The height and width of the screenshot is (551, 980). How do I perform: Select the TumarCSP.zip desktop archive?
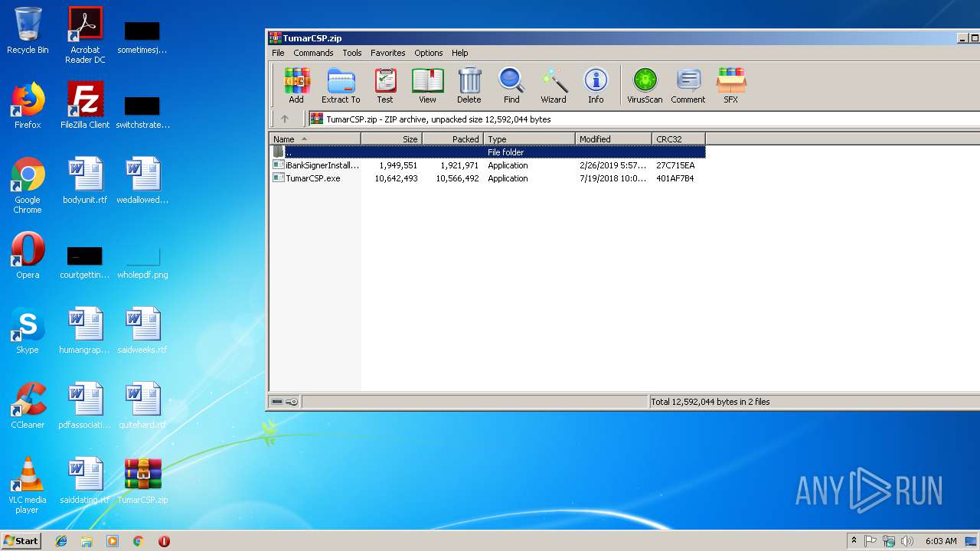tap(142, 481)
